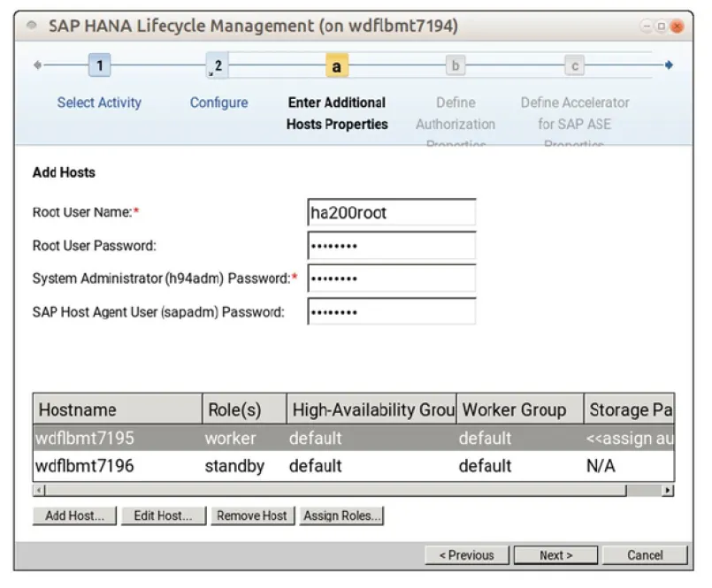Open the Select Activity step label
Viewport: 712px width, 588px height.
pos(99,103)
